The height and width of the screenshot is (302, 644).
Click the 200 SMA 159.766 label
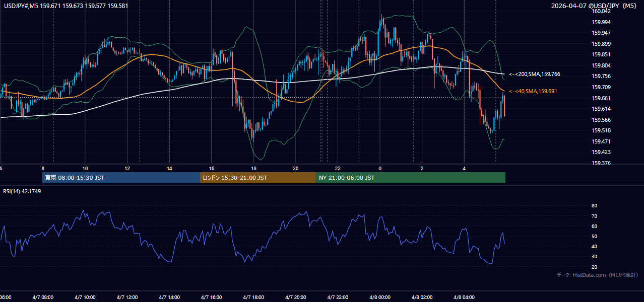[535, 74]
